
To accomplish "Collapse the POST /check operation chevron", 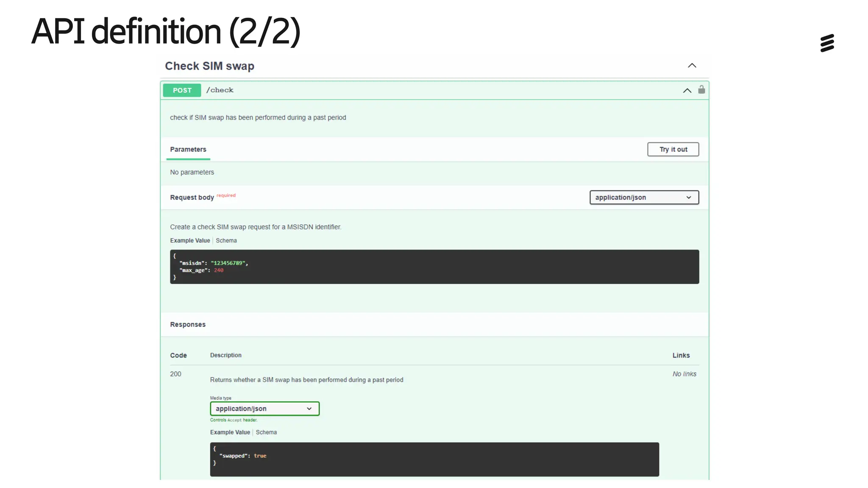I will pyautogui.click(x=687, y=91).
